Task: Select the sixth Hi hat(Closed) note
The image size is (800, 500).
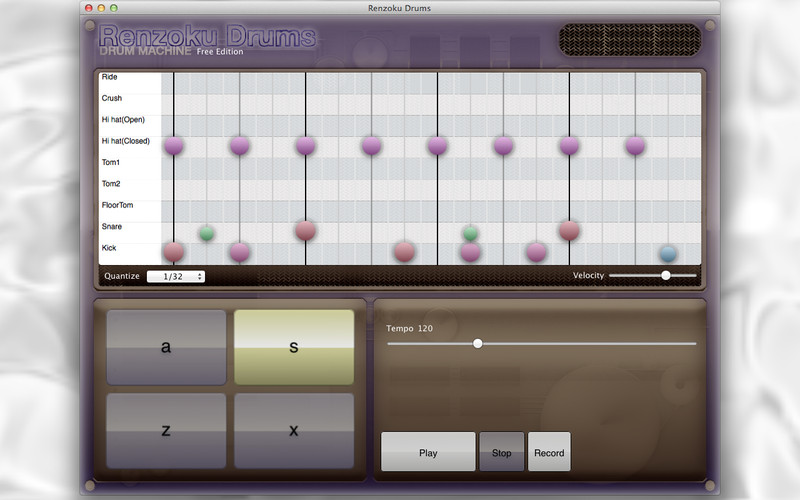Action: (x=504, y=146)
